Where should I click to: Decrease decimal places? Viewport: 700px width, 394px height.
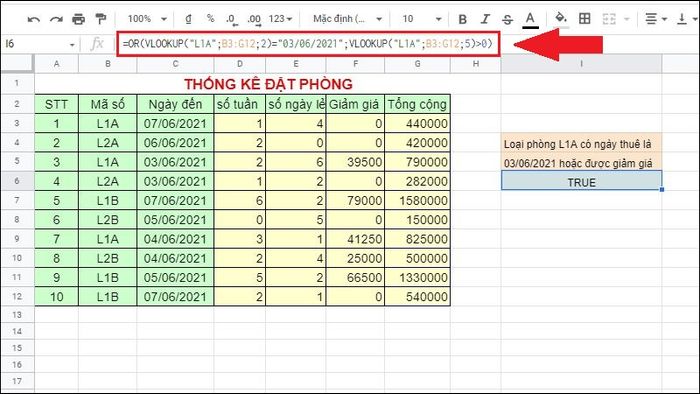231,19
